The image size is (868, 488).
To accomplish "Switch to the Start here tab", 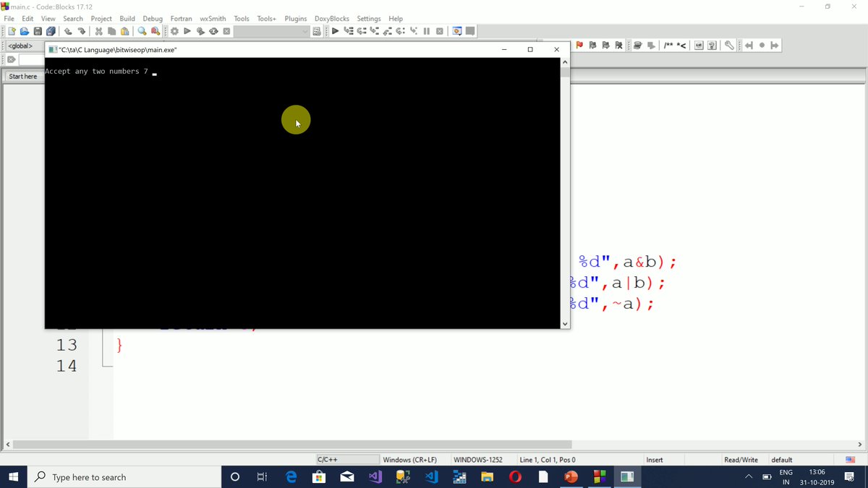I will (x=22, y=76).
